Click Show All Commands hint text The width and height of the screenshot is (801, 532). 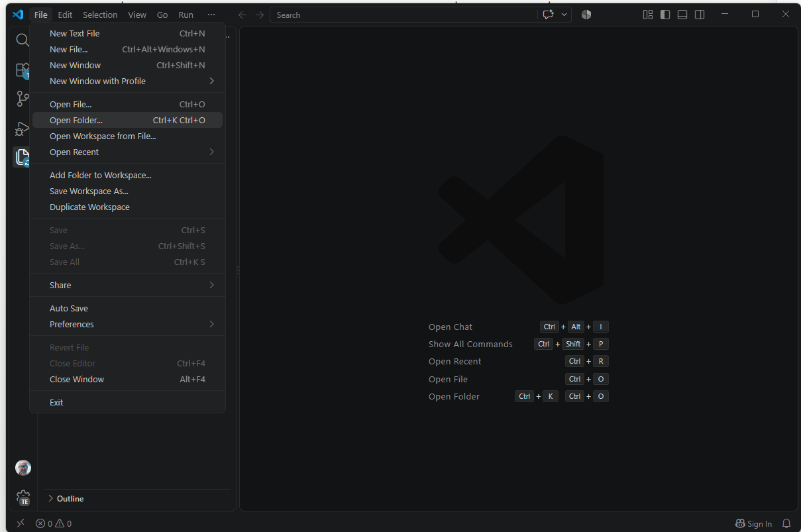point(470,344)
